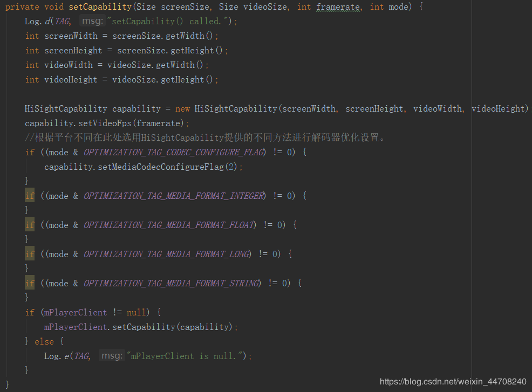Click OPTIMIZATION_TAG_MEDIA_FORMAT_INTEGER constant
The height and width of the screenshot is (392, 532).
click(x=174, y=196)
